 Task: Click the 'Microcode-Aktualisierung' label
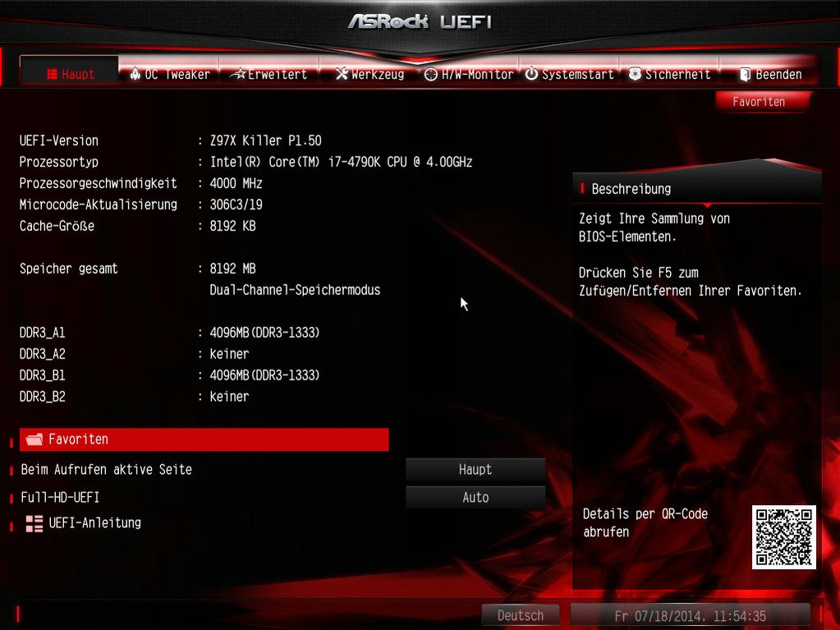pyautogui.click(x=98, y=205)
